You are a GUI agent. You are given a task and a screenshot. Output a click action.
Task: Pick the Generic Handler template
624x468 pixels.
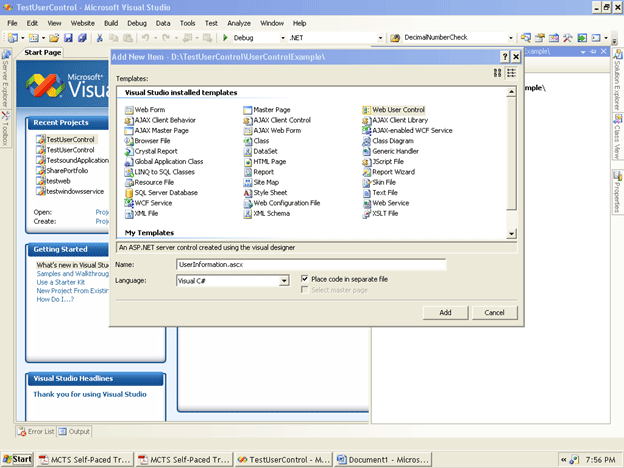(390, 151)
